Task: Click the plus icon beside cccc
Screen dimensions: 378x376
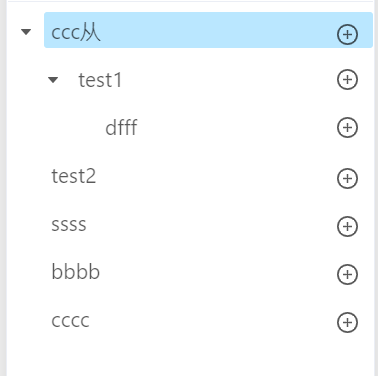Action: (x=347, y=322)
